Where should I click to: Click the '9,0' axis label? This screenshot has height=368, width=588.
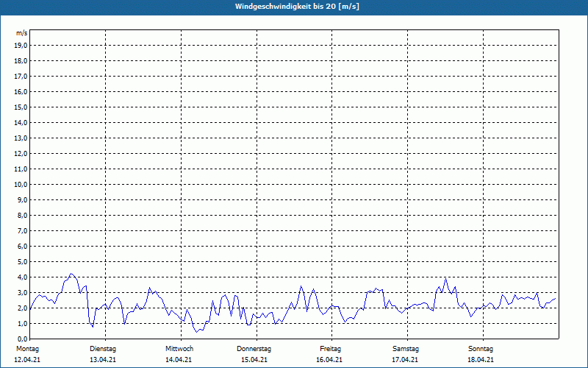[22, 199]
